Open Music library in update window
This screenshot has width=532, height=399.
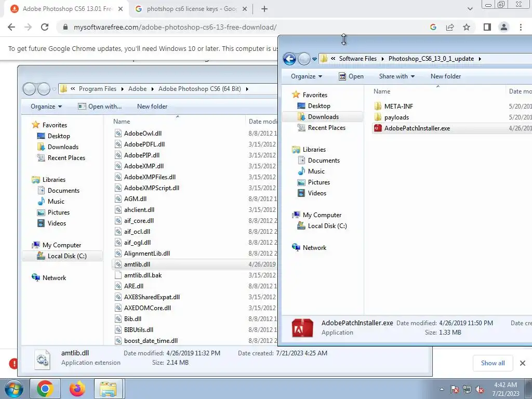(x=316, y=171)
